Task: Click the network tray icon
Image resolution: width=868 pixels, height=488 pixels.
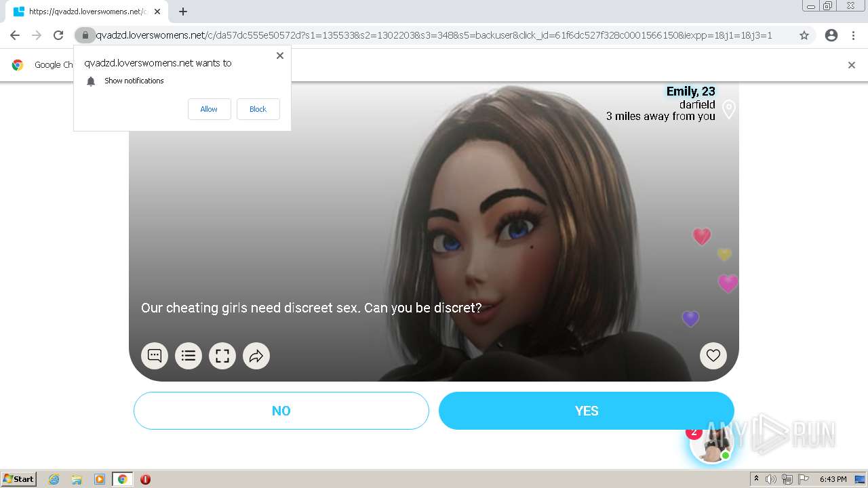Action: click(x=787, y=479)
